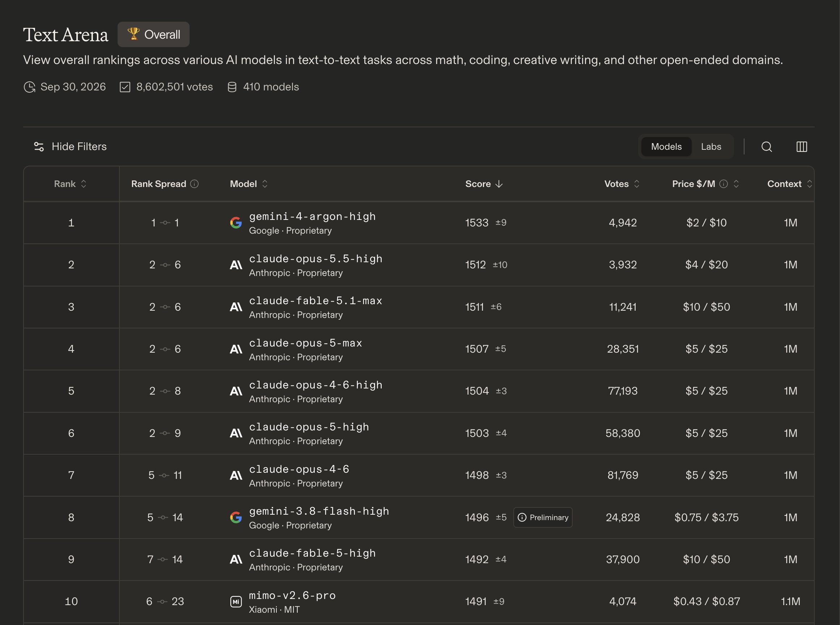Click the 1.1M context cell

[790, 601]
